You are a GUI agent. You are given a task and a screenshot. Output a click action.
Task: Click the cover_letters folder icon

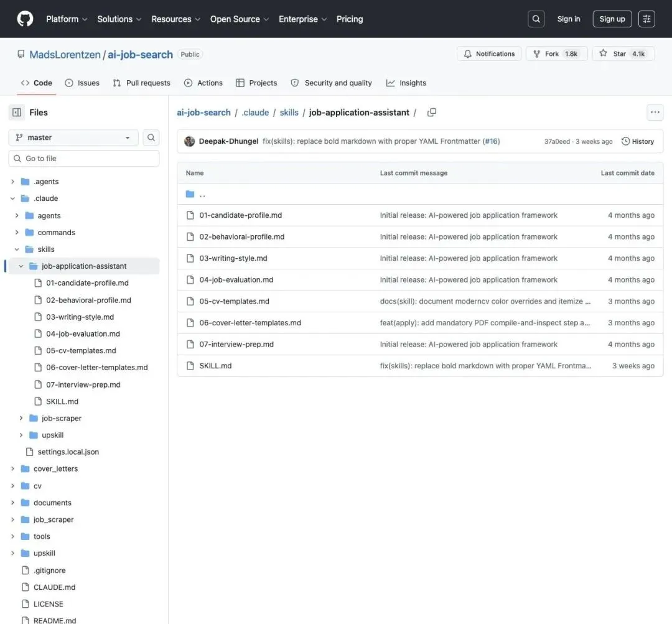point(26,469)
